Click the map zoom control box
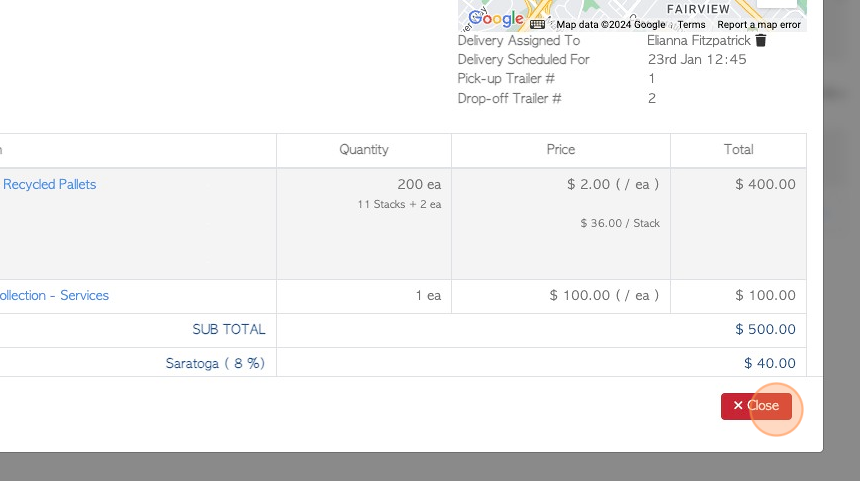 point(777,4)
